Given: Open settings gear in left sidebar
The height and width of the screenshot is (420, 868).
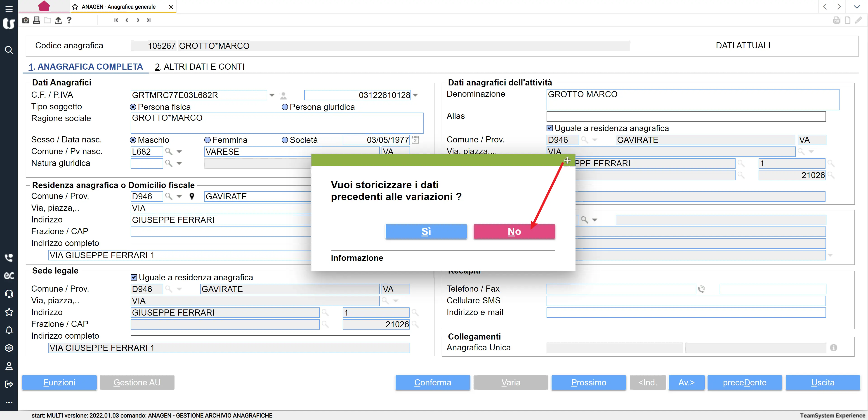Looking at the screenshot, I should point(9,348).
